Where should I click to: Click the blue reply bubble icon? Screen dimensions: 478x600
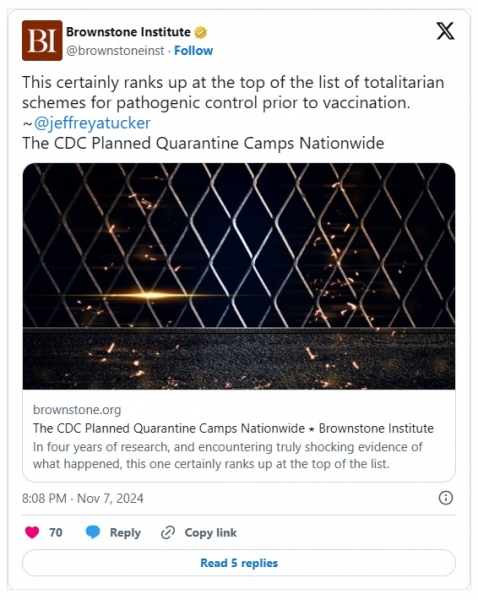tap(93, 532)
